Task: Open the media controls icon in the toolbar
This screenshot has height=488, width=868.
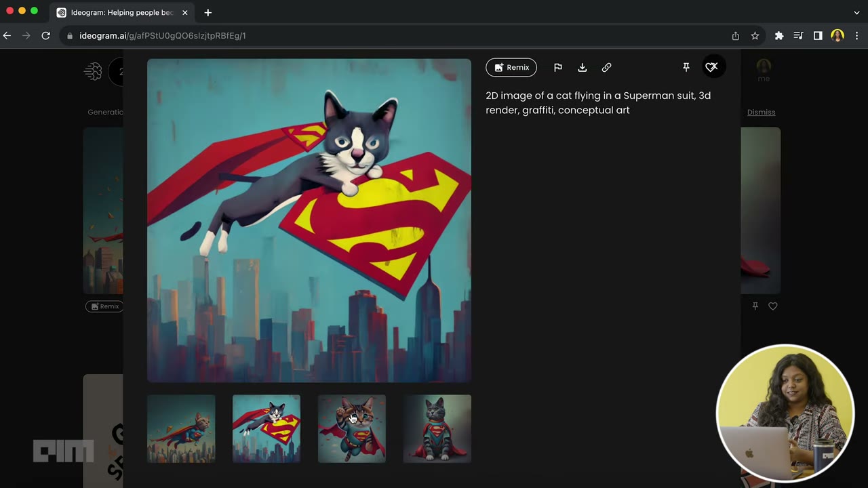Action: point(798,36)
